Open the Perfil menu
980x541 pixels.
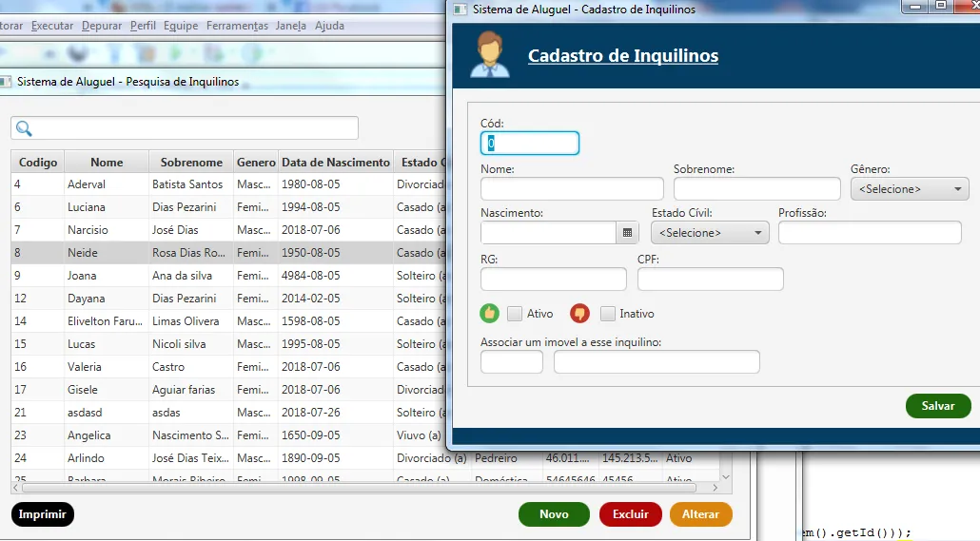tap(143, 26)
